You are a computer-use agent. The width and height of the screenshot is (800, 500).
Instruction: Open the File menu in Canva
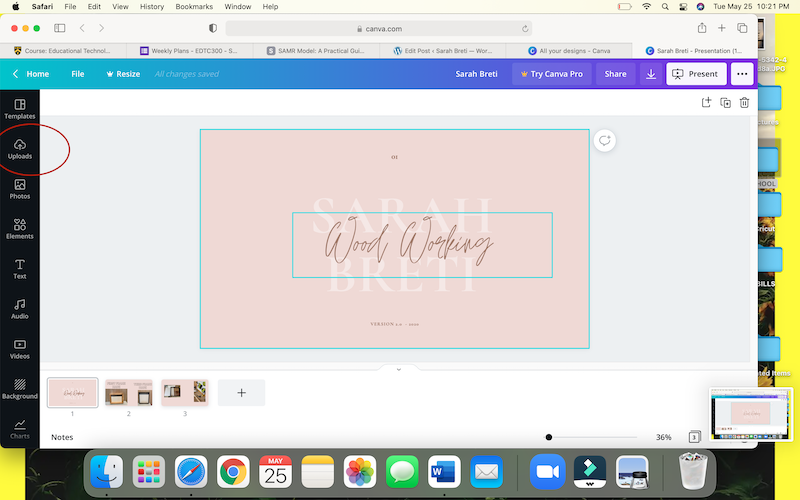tap(78, 74)
